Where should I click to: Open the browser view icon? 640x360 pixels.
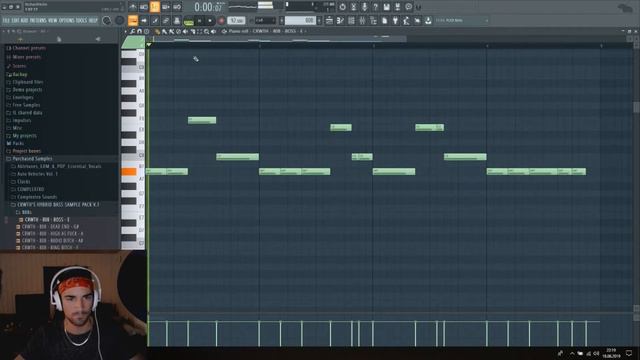tap(373, 20)
